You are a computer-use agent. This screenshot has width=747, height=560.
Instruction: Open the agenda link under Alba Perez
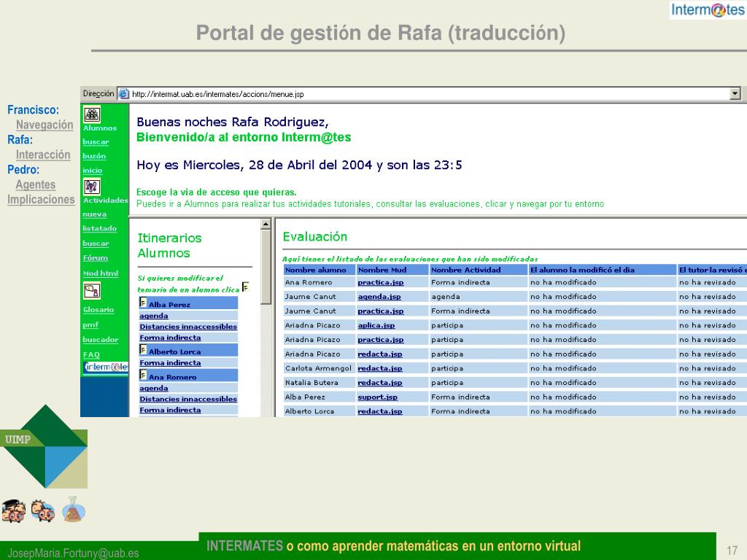coord(154,316)
